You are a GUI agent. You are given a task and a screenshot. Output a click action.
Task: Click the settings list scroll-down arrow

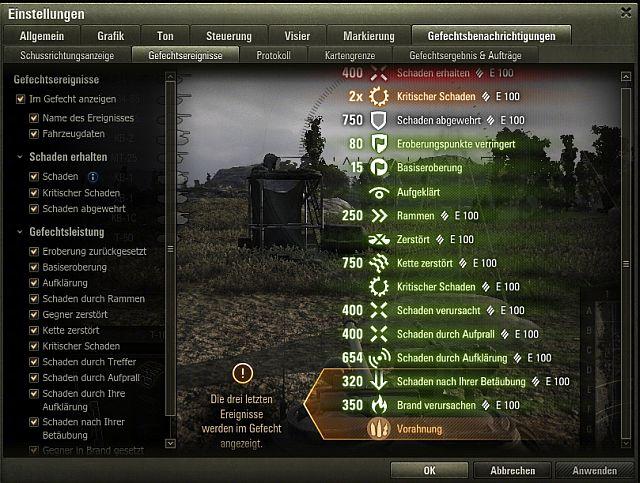[x=171, y=443]
